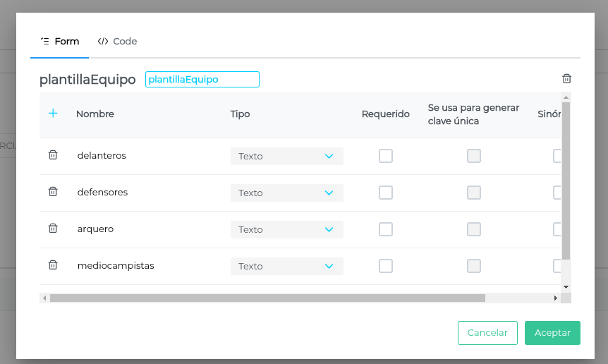This screenshot has width=608, height=364.
Task: Edit the plantillaEquipo name input field
Action: pyautogui.click(x=202, y=80)
